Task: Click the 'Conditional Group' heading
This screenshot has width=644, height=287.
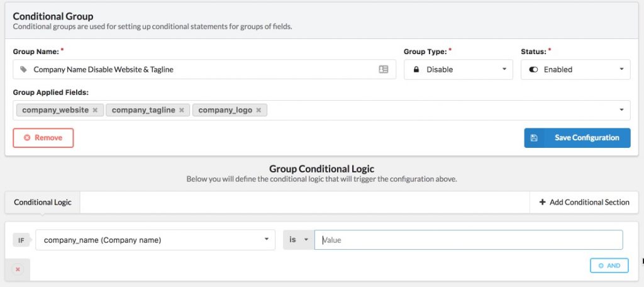Action: pos(53,16)
